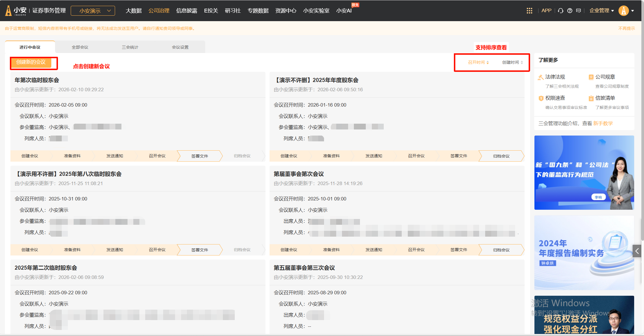Click the 创建新的会议 button
Screen dimensions: 644x336
coord(31,62)
